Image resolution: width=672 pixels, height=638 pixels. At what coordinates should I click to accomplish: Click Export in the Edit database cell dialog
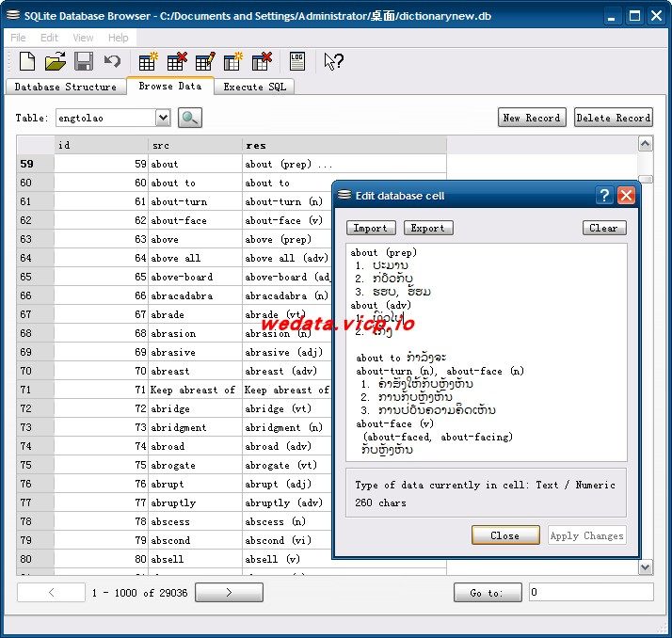point(428,228)
